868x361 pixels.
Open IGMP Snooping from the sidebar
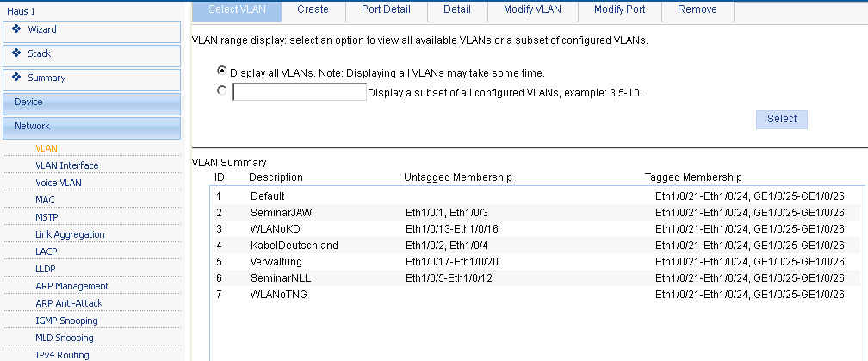(66, 321)
